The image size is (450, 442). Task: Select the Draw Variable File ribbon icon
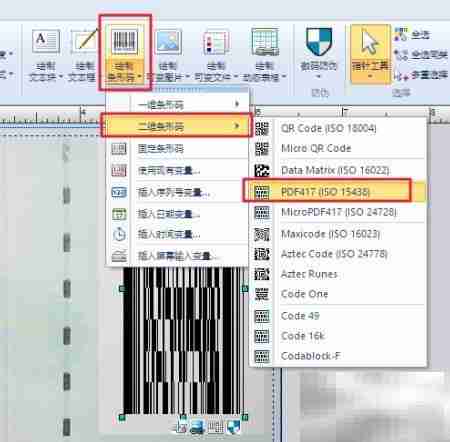[x=216, y=41]
